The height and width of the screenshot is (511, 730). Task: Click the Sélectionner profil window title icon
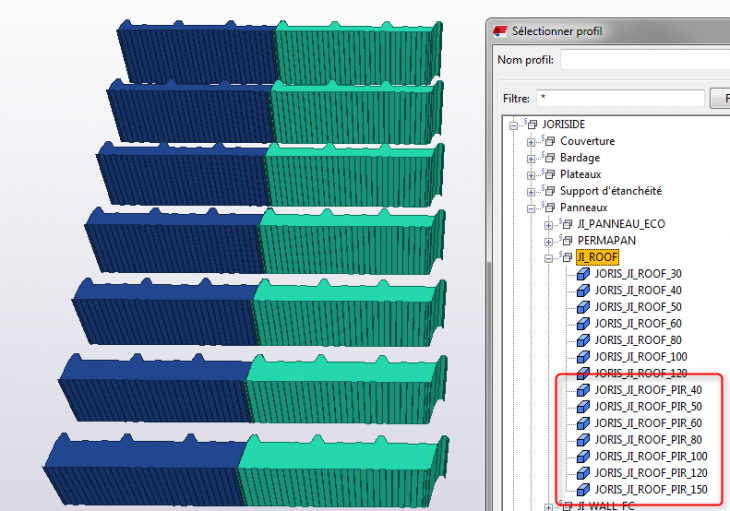500,31
